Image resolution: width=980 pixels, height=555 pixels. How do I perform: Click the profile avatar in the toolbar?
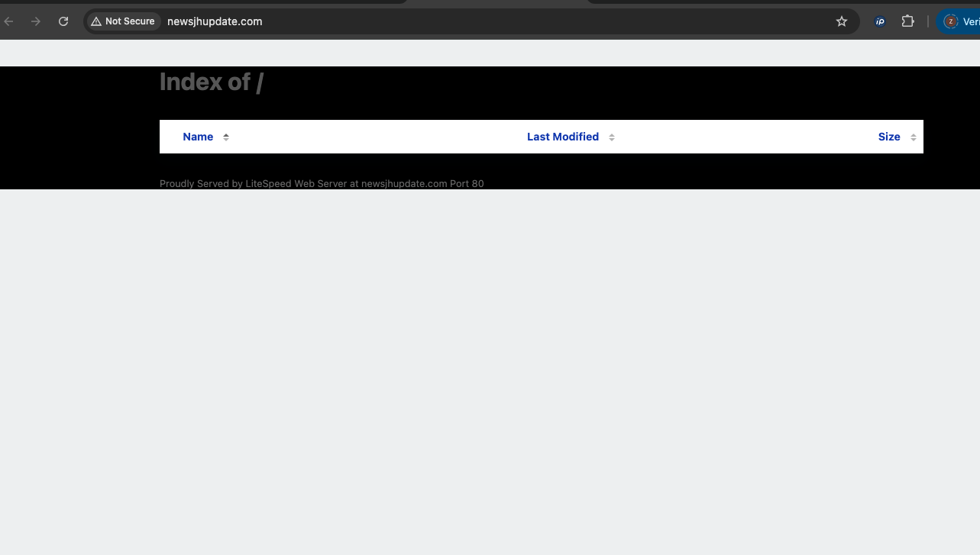pyautogui.click(x=951, y=21)
